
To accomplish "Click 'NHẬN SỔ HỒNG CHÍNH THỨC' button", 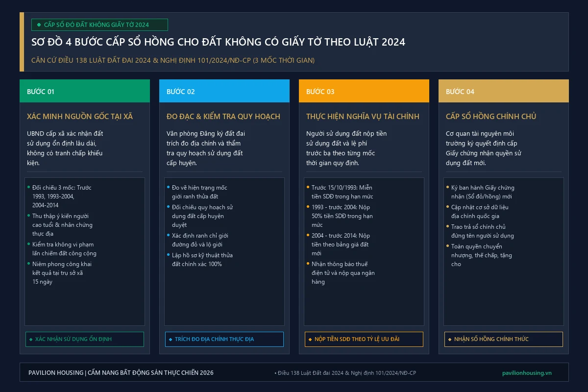I will click(504, 339).
